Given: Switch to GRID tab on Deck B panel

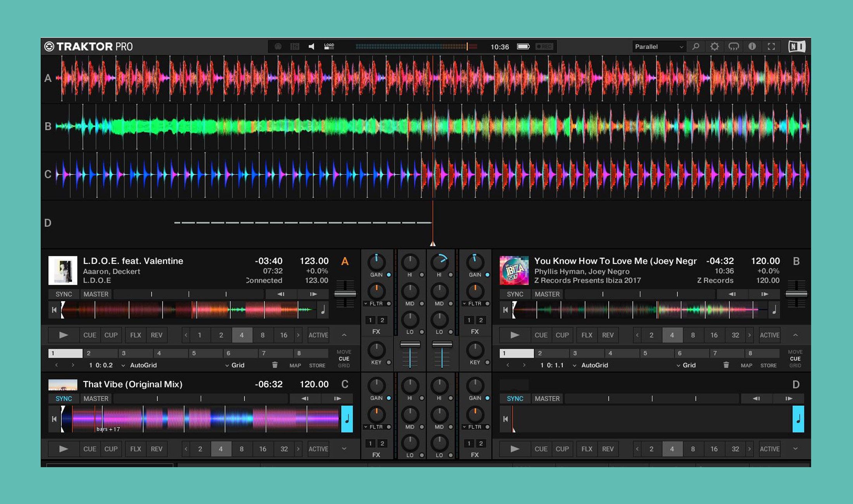Looking at the screenshot, I should (795, 366).
